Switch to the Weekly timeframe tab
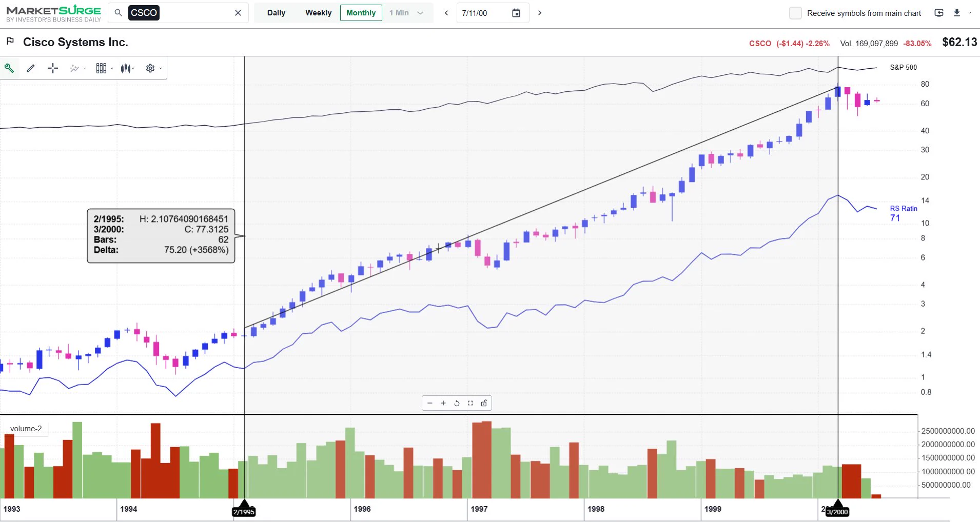Viewport: 980px width, 522px height. point(318,13)
